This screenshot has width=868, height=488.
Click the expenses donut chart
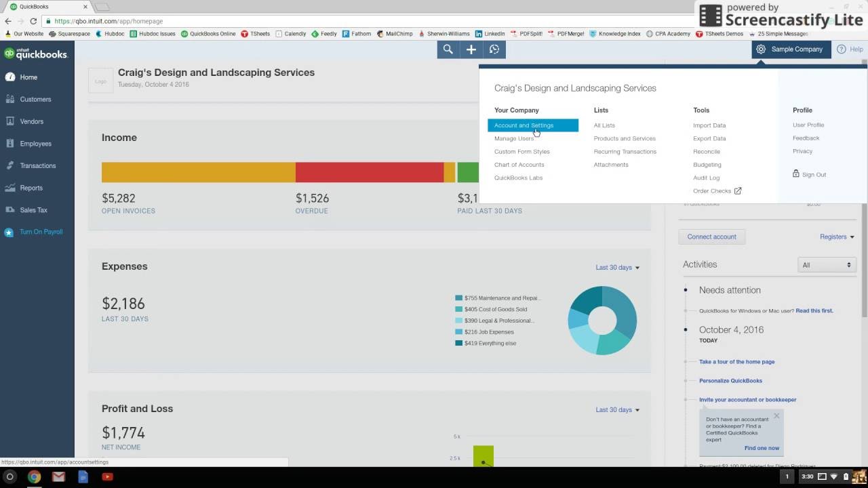602,321
